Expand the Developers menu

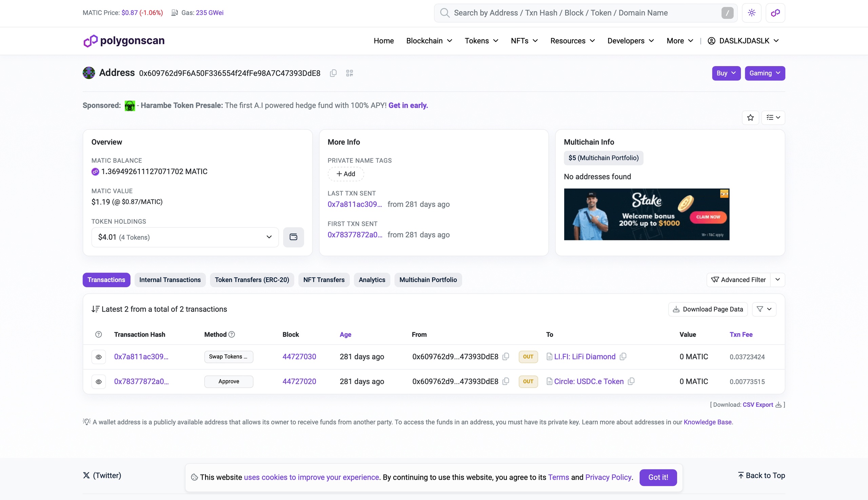[631, 41]
